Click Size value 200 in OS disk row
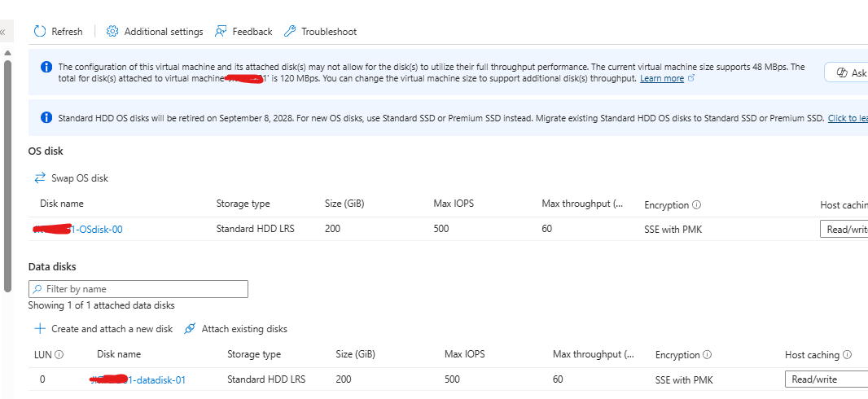868x399 pixels. click(x=333, y=229)
